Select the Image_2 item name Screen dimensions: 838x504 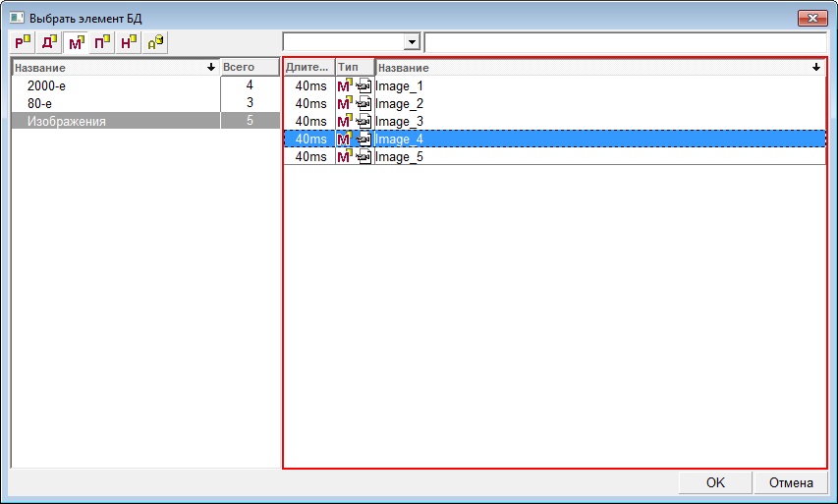point(399,104)
